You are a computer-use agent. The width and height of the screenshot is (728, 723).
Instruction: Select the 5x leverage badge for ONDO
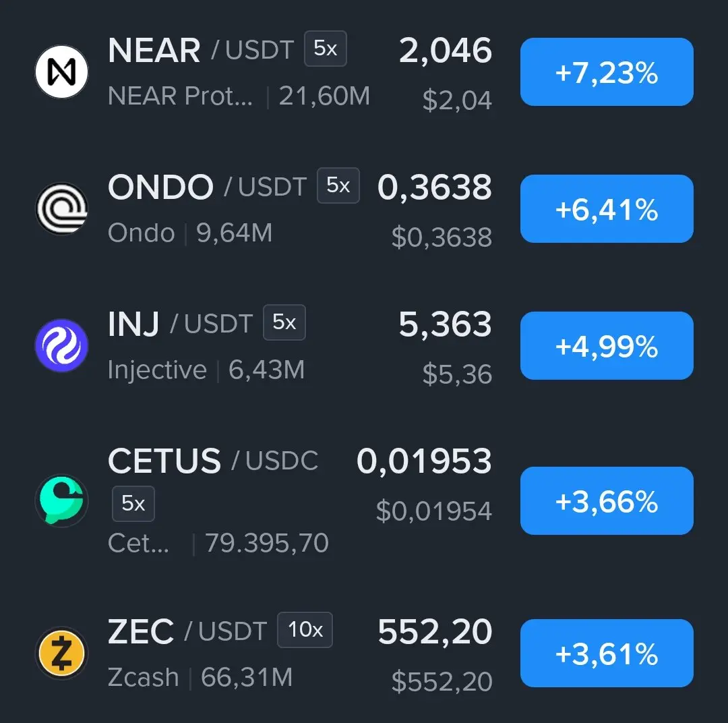pos(338,185)
